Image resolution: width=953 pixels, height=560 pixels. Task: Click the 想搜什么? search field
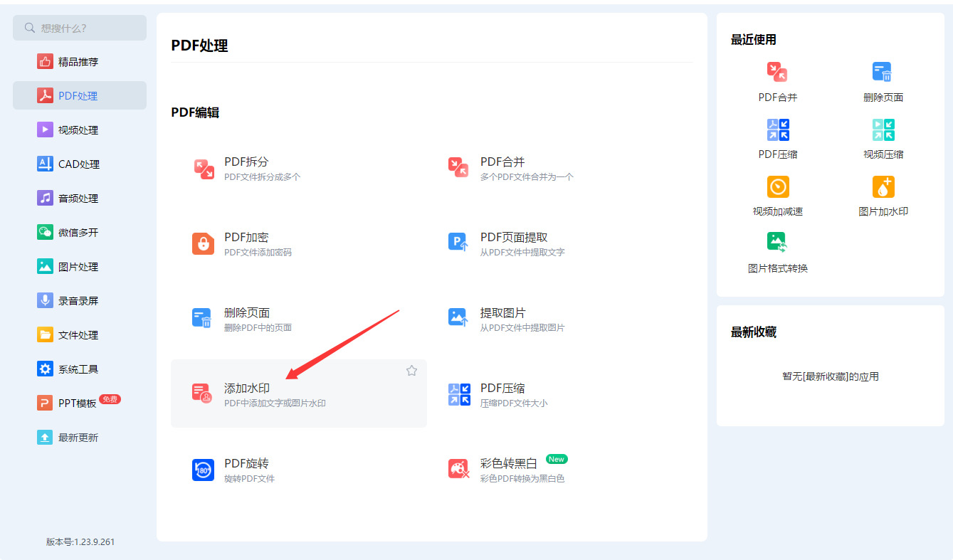(80, 28)
